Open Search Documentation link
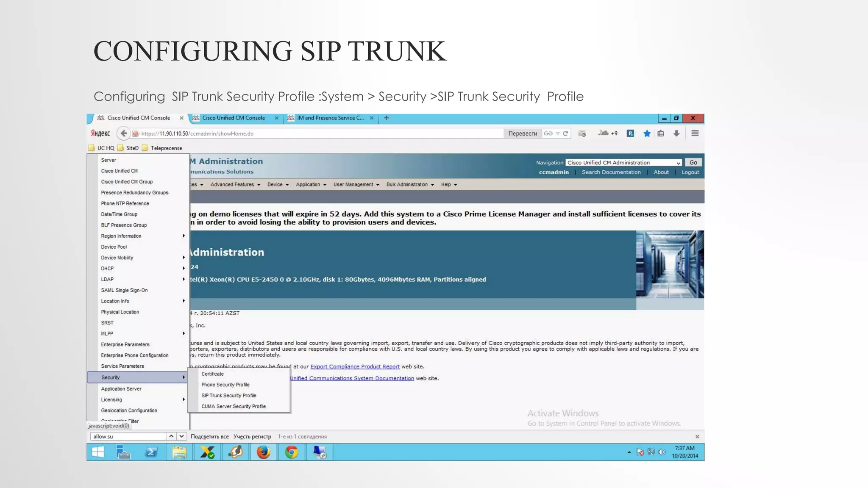 coord(611,172)
